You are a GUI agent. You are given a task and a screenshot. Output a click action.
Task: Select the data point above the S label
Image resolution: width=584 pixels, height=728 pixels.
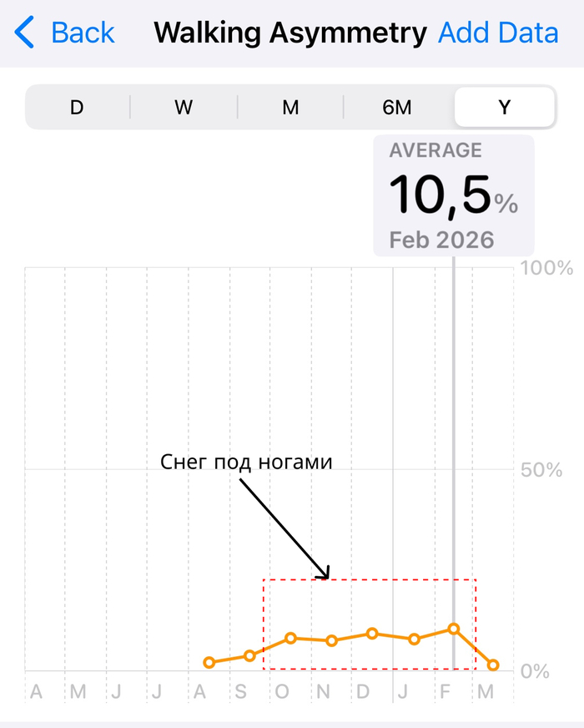click(249, 656)
